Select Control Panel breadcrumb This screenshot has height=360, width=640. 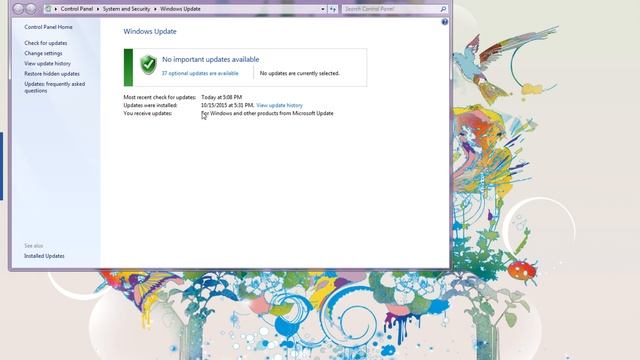[x=77, y=9]
